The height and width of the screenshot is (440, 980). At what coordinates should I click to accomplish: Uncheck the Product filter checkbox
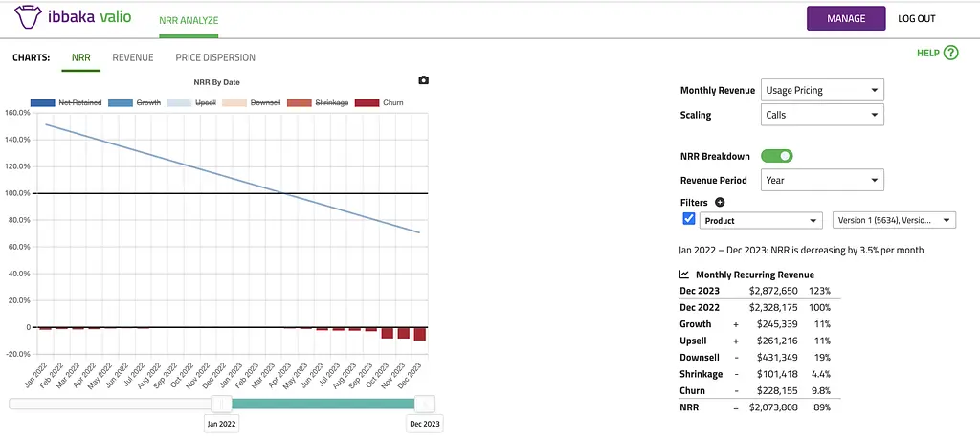(689, 219)
